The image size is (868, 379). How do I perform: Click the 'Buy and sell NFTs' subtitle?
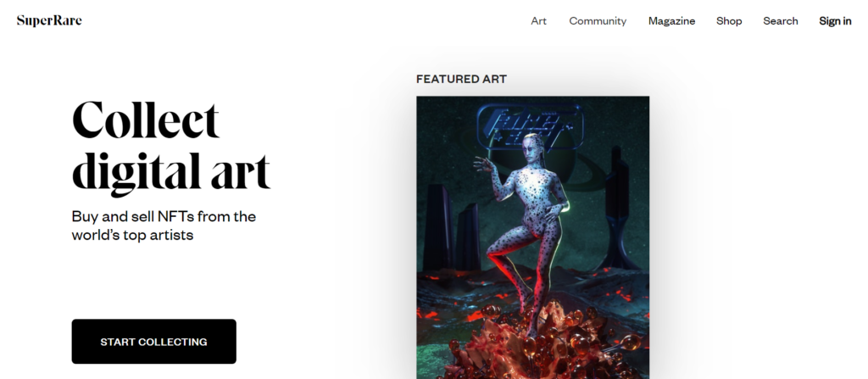coord(164,216)
